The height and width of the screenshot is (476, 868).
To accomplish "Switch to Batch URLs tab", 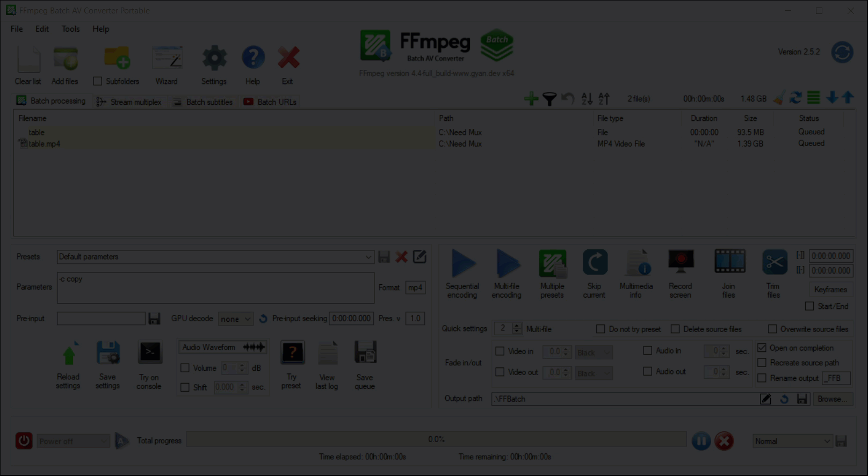I will [x=270, y=102].
